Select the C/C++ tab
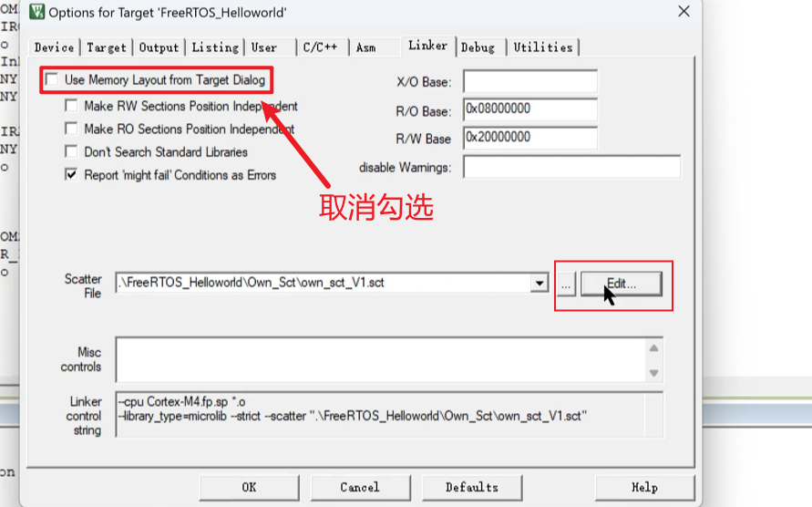 [x=321, y=47]
